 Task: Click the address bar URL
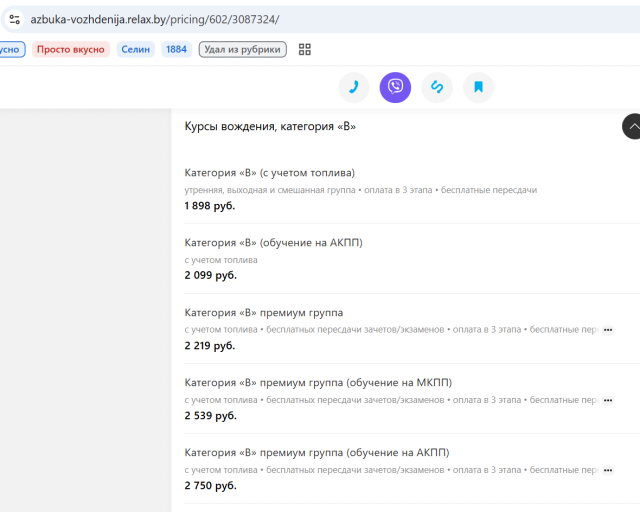pos(155,19)
